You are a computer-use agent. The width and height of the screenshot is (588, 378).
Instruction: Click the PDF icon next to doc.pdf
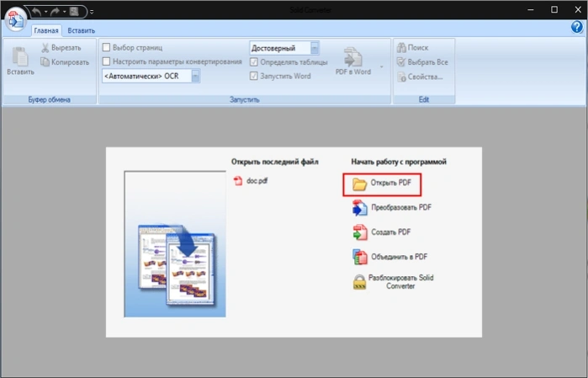[x=238, y=181]
